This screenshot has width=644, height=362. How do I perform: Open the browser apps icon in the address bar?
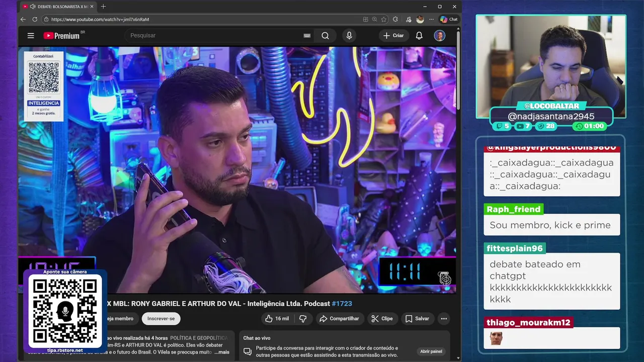click(366, 19)
